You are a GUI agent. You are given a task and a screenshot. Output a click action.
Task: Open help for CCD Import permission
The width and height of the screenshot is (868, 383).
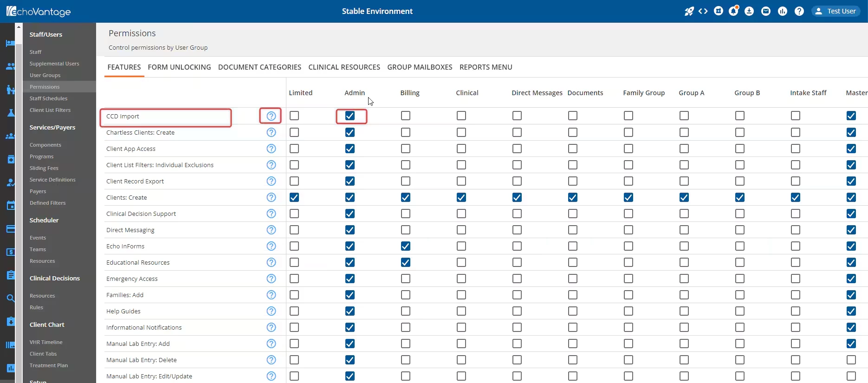click(272, 116)
